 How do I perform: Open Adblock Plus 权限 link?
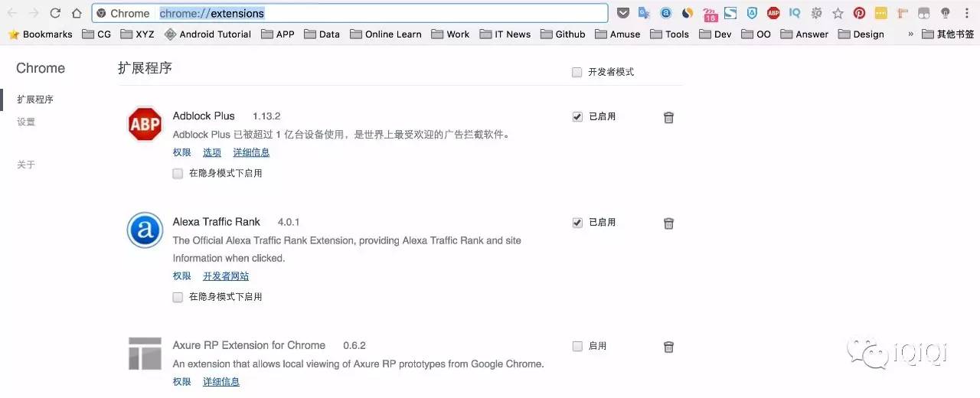pyautogui.click(x=182, y=152)
